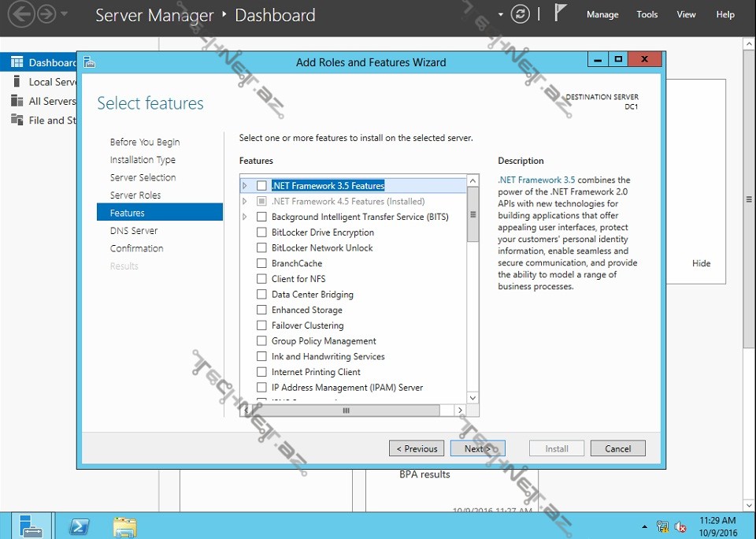
Task: Click the network tray icon
Action: coord(663,526)
